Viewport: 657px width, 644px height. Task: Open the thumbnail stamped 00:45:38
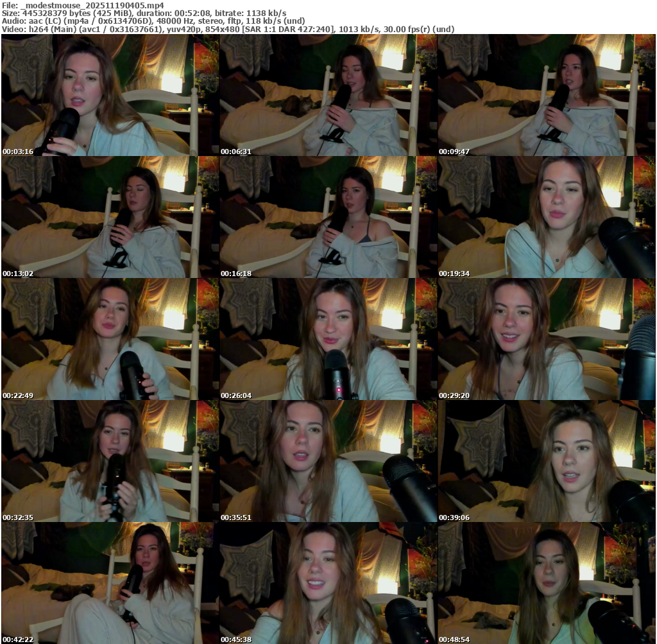pyautogui.click(x=328, y=583)
